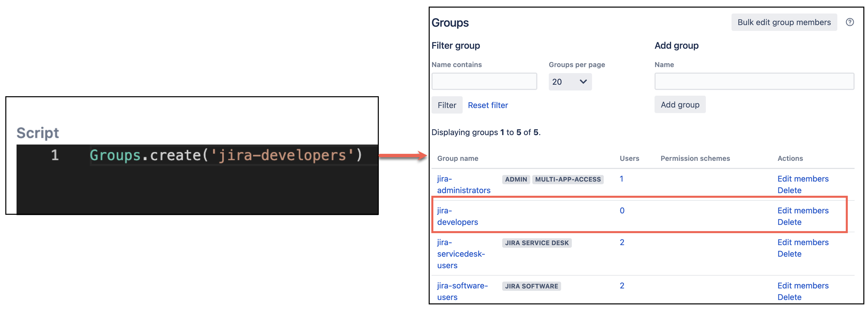This screenshot has width=868, height=311.
Task: Open the jira-administrators group link
Action: [463, 184]
